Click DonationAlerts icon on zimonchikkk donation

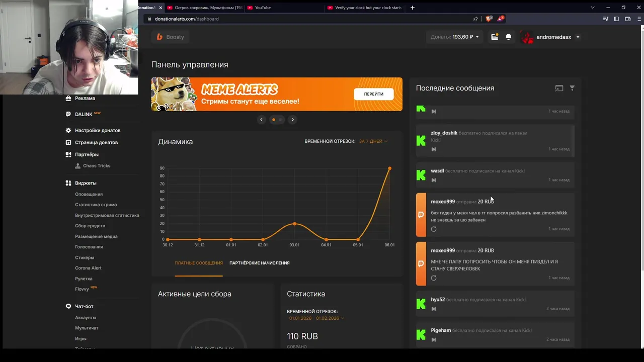[x=421, y=215]
